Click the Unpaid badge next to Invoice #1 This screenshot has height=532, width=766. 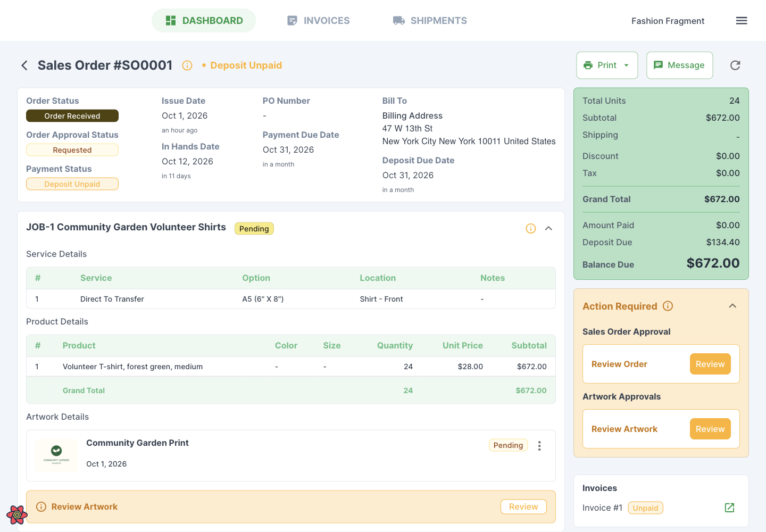[646, 508]
